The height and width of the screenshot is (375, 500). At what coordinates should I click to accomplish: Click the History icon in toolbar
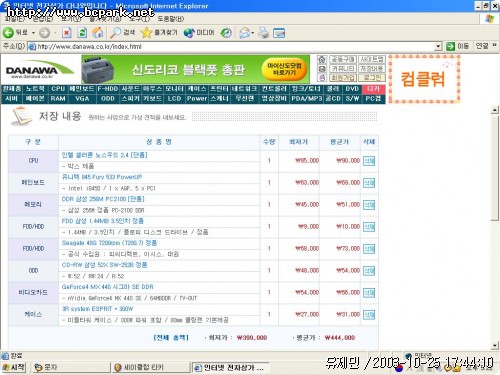pos(226,33)
